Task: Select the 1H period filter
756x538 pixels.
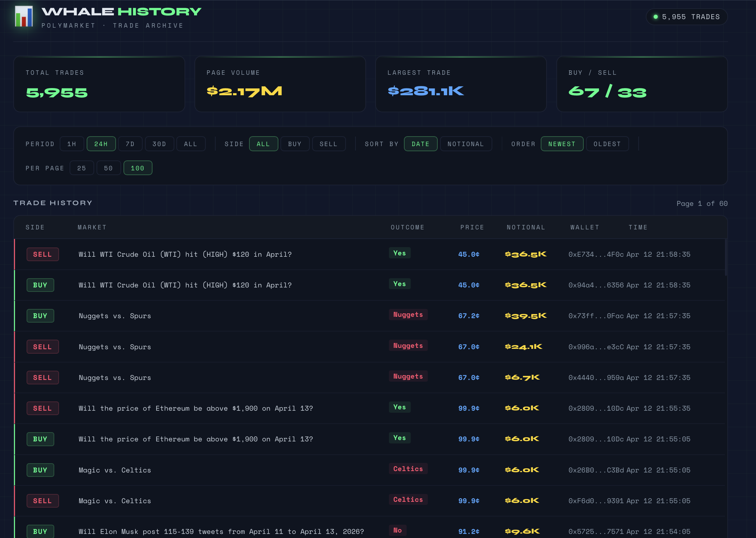Action: click(x=72, y=144)
